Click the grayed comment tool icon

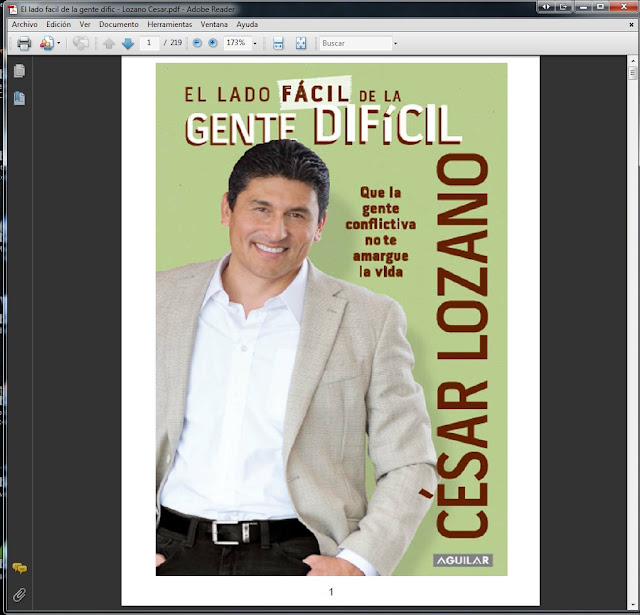[x=80, y=43]
